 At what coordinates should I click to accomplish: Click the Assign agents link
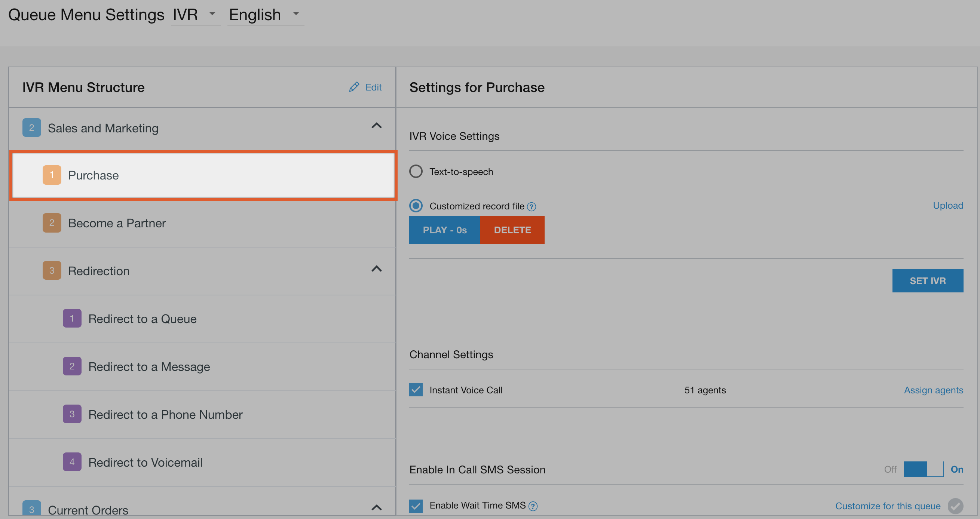[x=933, y=390]
